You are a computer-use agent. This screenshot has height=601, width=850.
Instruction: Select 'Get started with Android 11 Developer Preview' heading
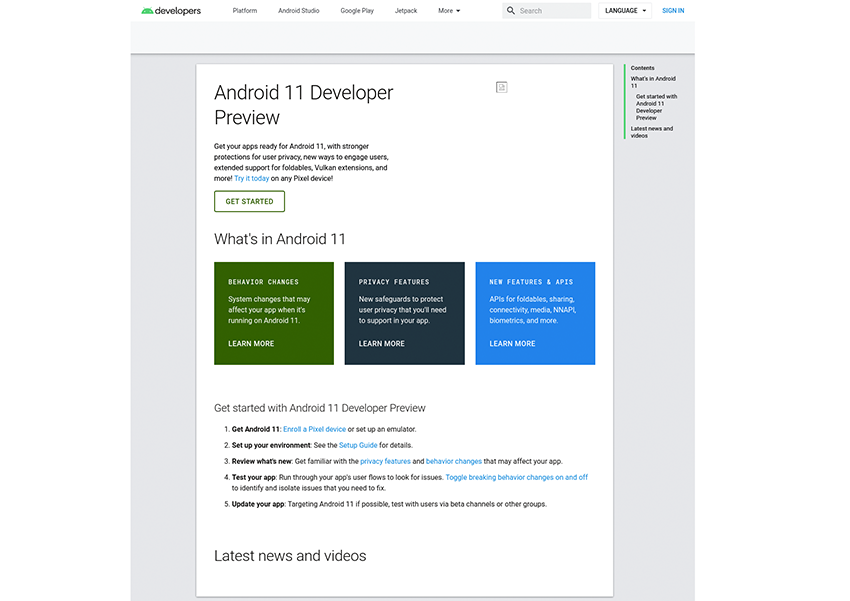[x=320, y=408]
